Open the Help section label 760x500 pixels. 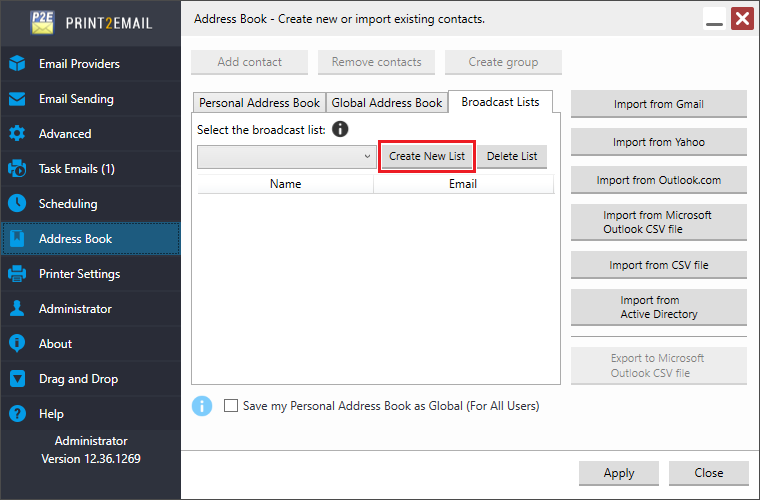pyautogui.click(x=51, y=414)
